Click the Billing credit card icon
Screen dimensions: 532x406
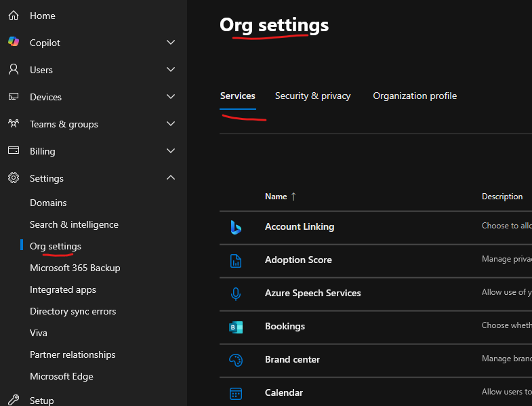14,150
